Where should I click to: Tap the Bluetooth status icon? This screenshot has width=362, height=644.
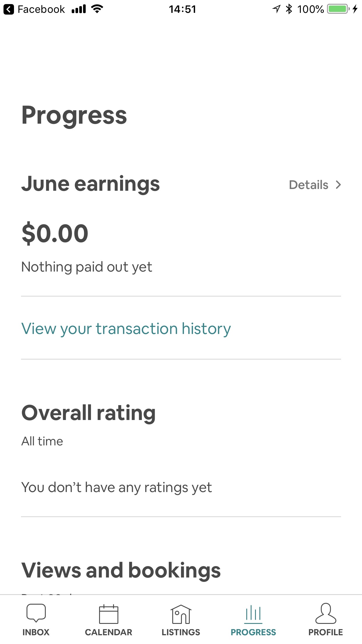point(289,9)
